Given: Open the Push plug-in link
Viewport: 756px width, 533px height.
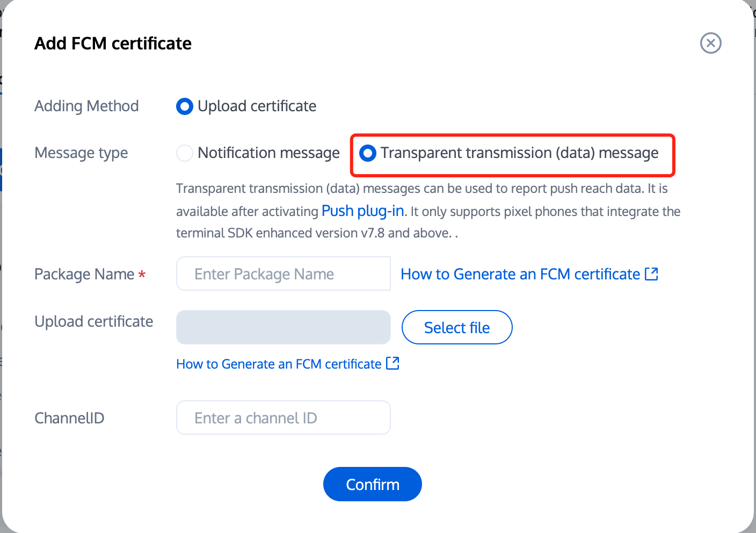Looking at the screenshot, I should click(362, 211).
